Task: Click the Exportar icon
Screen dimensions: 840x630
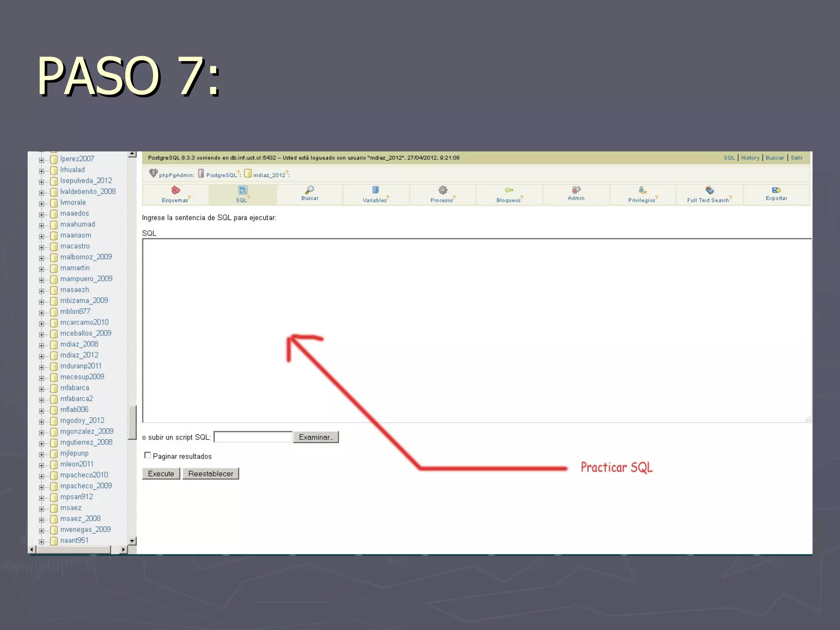Action: (x=776, y=190)
